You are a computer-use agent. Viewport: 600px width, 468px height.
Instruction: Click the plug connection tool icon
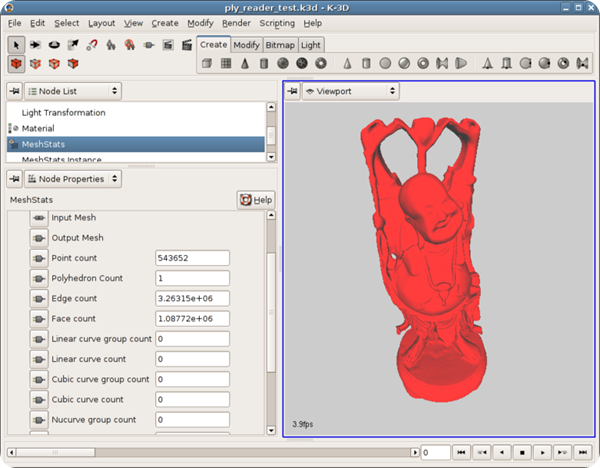pyautogui.click(x=149, y=45)
